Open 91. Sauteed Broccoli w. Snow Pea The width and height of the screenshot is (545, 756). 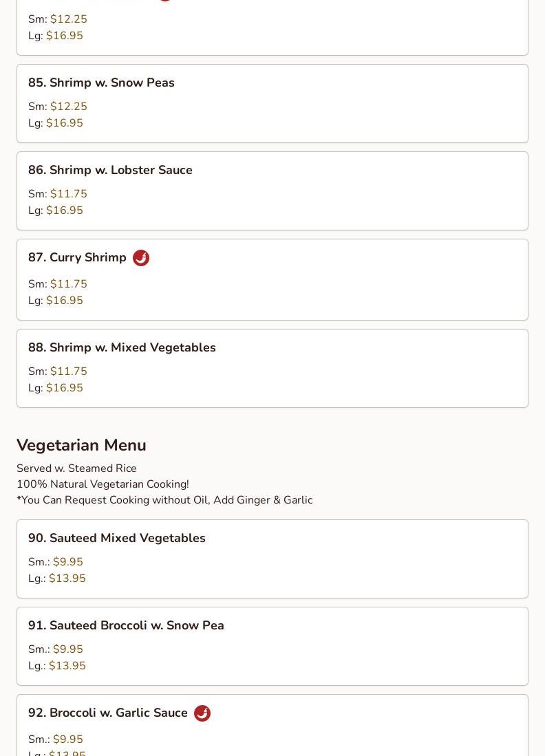coord(272,646)
